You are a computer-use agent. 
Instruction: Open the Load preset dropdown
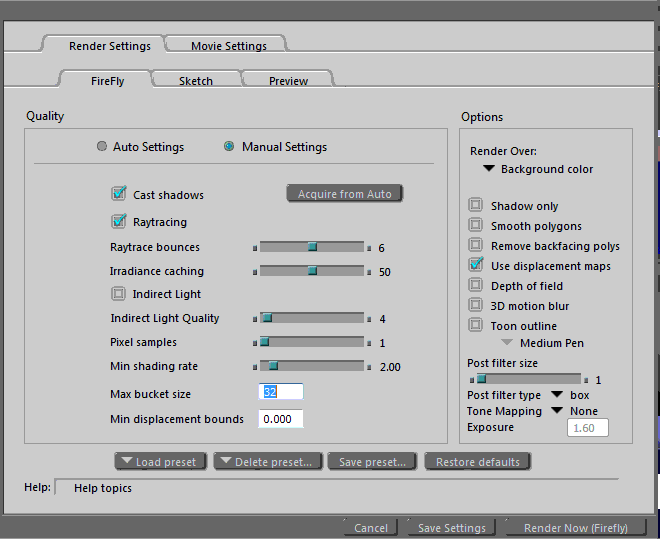point(161,462)
